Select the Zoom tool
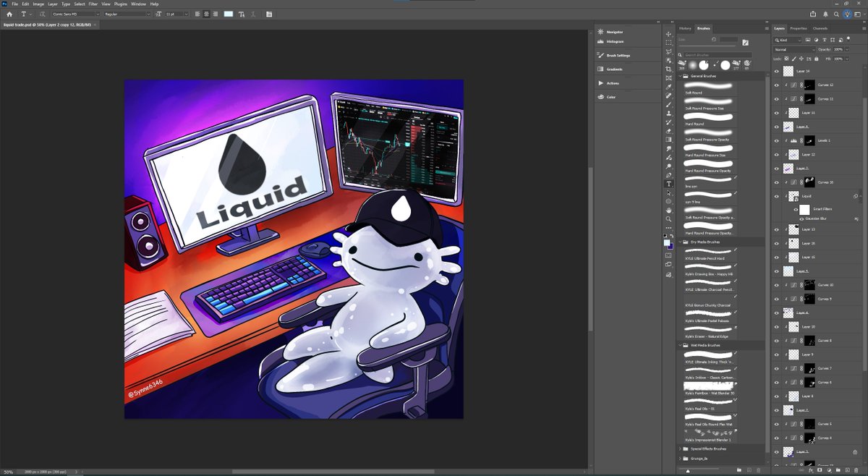Image resolution: width=868 pixels, height=476 pixels. coord(669,218)
